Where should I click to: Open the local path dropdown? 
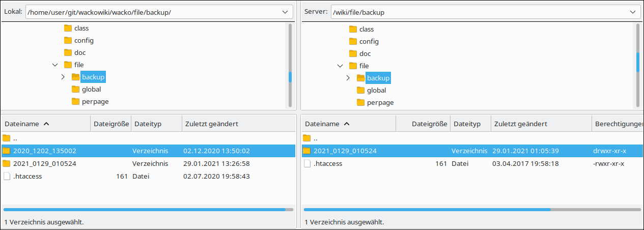tap(285, 12)
